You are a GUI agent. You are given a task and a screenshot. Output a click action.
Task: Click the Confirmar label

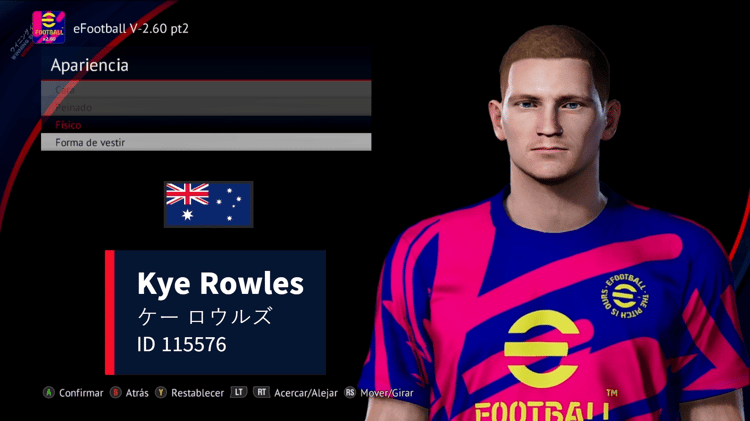[81, 393]
